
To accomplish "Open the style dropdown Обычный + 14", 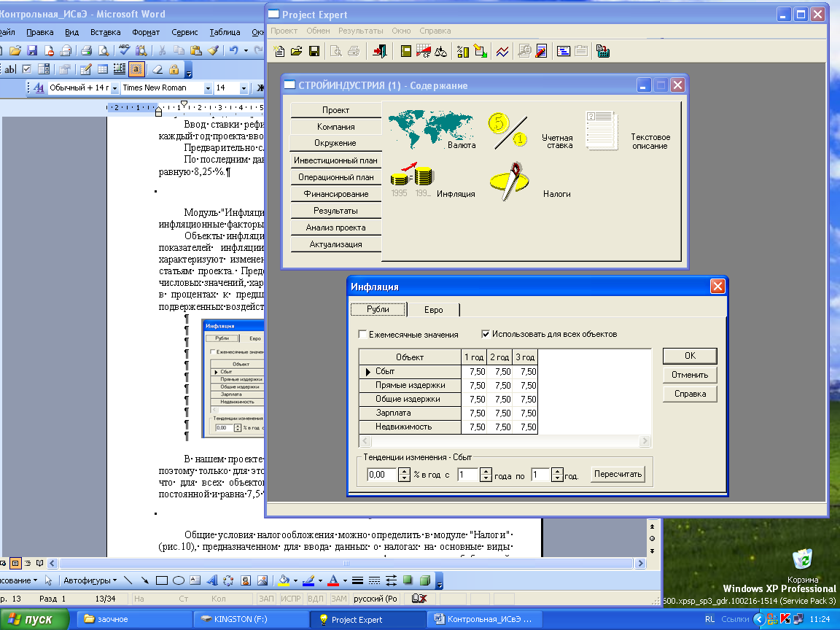I will (x=114, y=87).
